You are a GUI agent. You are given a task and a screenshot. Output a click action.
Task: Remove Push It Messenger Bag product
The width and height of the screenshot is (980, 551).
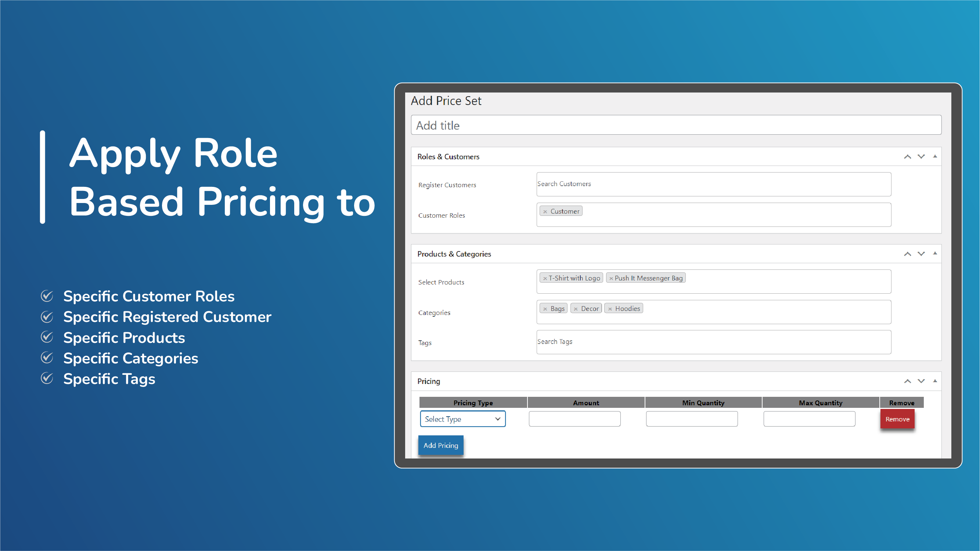click(x=611, y=278)
